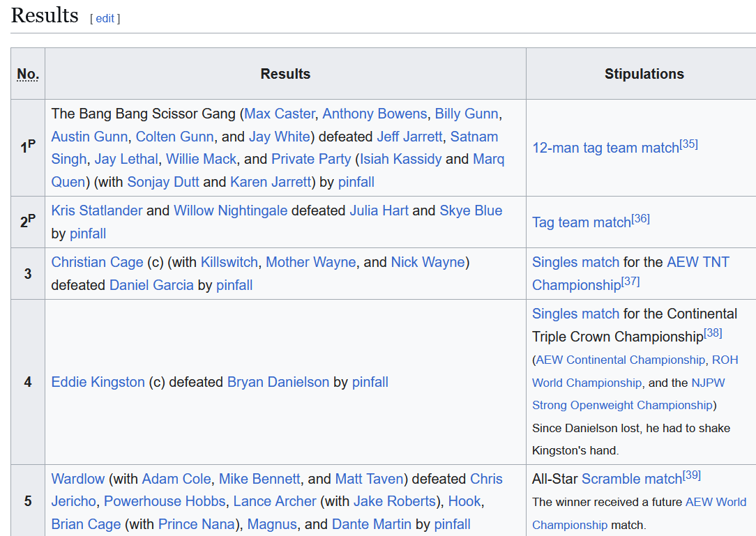Click citation reference 38
Image resolution: width=756 pixels, height=536 pixels.
point(713,332)
